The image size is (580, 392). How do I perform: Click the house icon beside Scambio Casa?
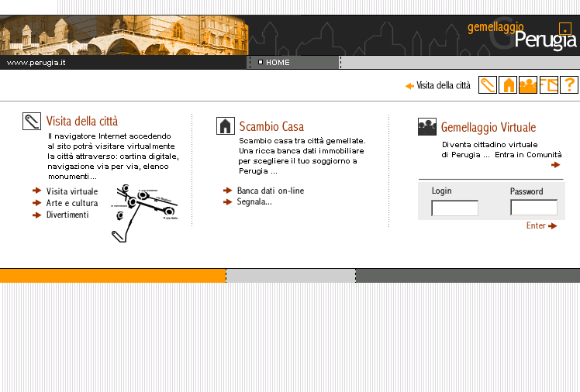pyautogui.click(x=226, y=126)
